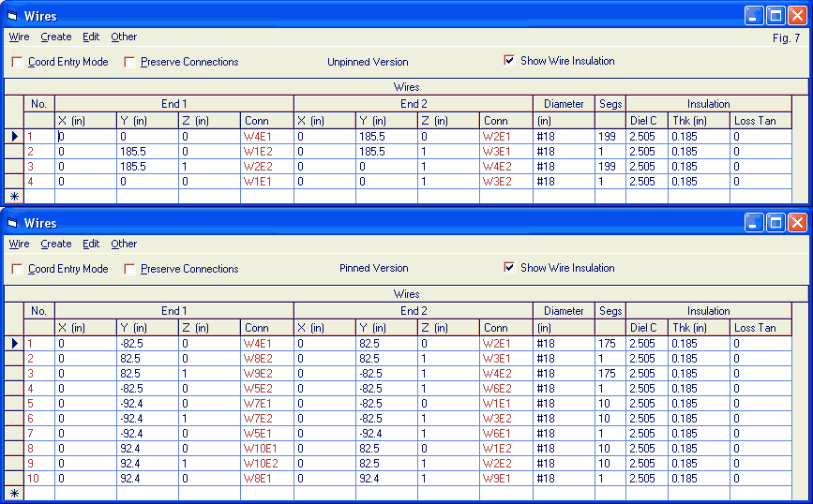Minimize the Pinned Version Wires window
Screen dimensions: 813x504
tap(754, 223)
